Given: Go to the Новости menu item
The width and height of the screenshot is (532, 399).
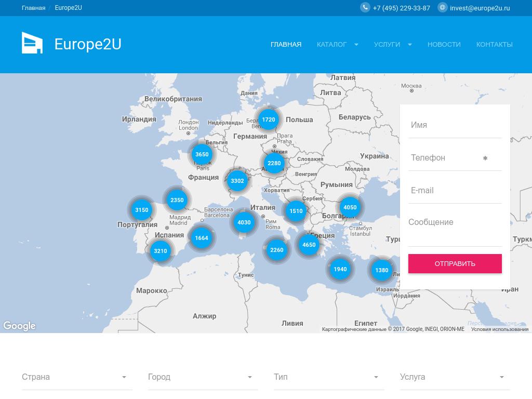Looking at the screenshot, I should [444, 44].
